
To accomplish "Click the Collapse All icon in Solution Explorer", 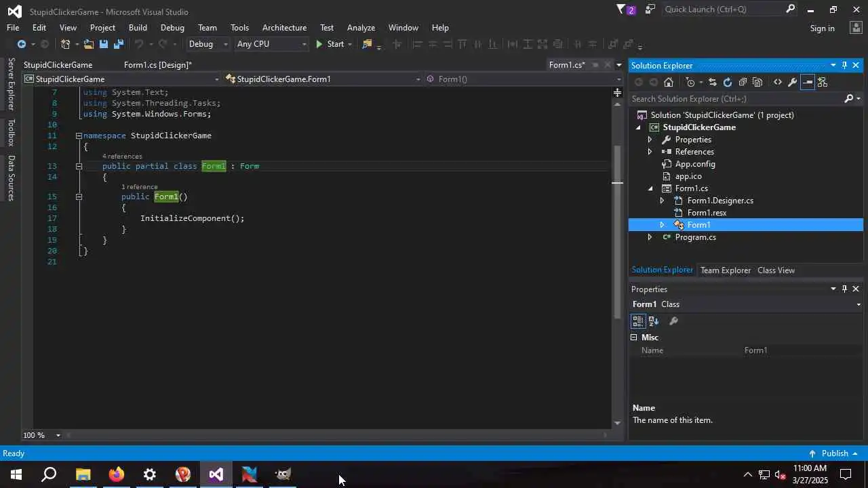I will (x=743, y=82).
